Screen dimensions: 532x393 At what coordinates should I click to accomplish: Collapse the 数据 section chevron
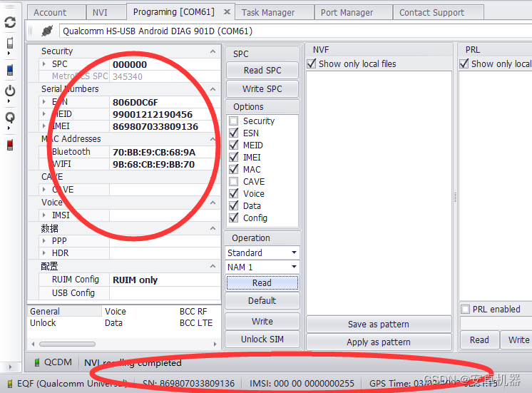coord(213,228)
